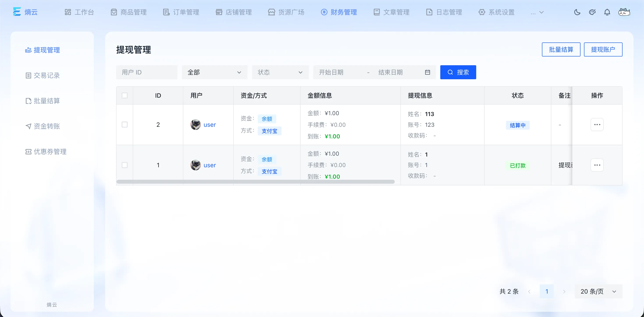Viewport: 644px width, 317px height.
Task: Click 支付宝 tag in row ID 2
Action: click(x=269, y=131)
